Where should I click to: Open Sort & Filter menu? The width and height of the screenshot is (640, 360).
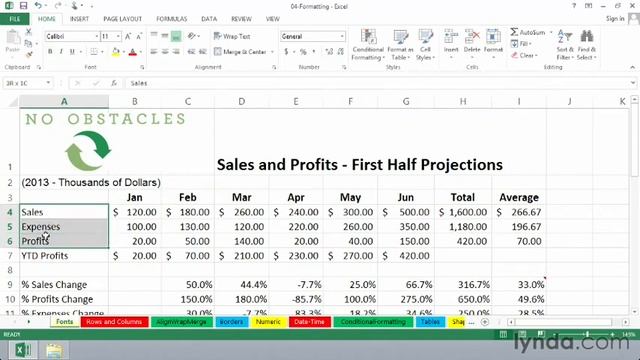click(x=565, y=44)
